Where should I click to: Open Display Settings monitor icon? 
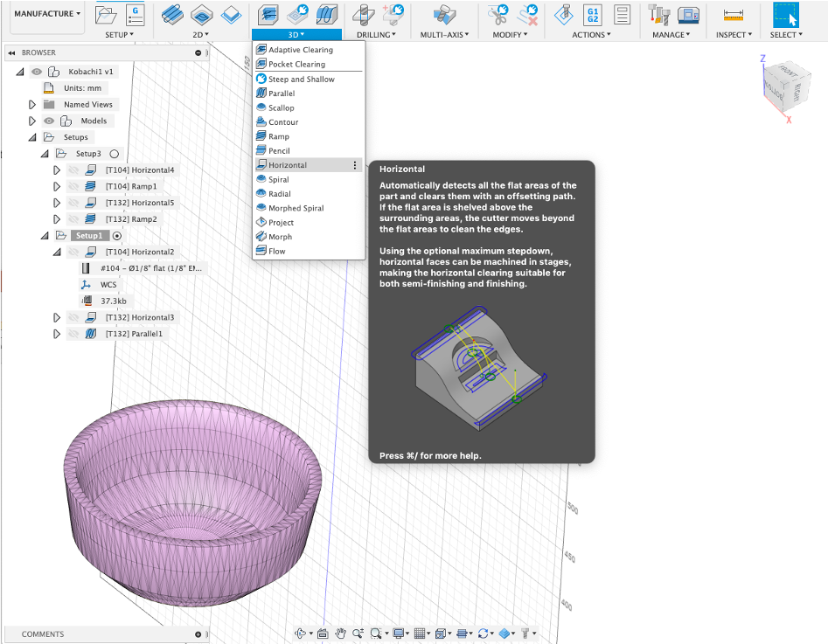click(399, 634)
